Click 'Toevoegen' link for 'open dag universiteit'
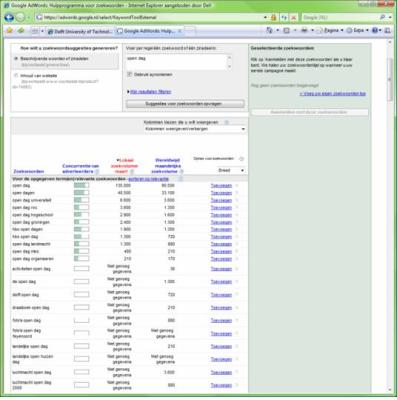 (221, 200)
